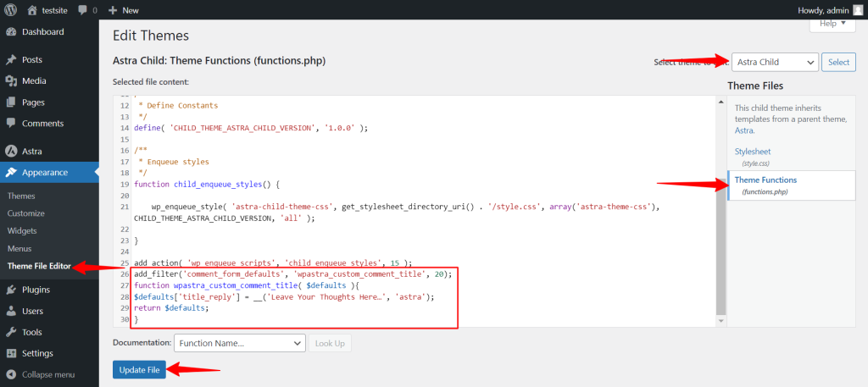Click the admin avatar icon
The image size is (868, 387).
point(857,10)
